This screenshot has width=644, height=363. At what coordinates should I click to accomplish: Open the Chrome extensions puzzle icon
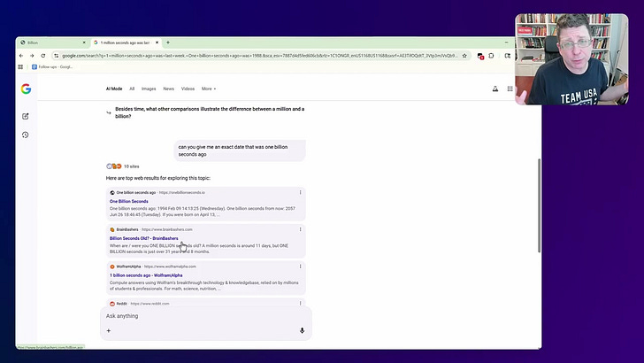491,56
